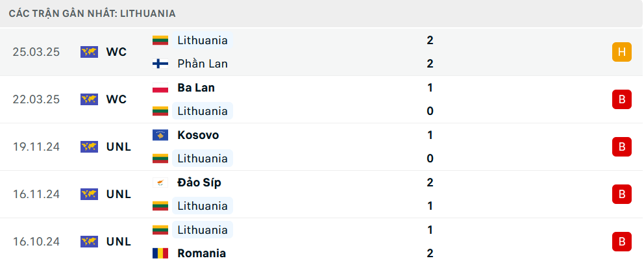Click the Lithuania flag in the 25.03.25 match
This screenshot has width=644, height=265.
(160, 40)
